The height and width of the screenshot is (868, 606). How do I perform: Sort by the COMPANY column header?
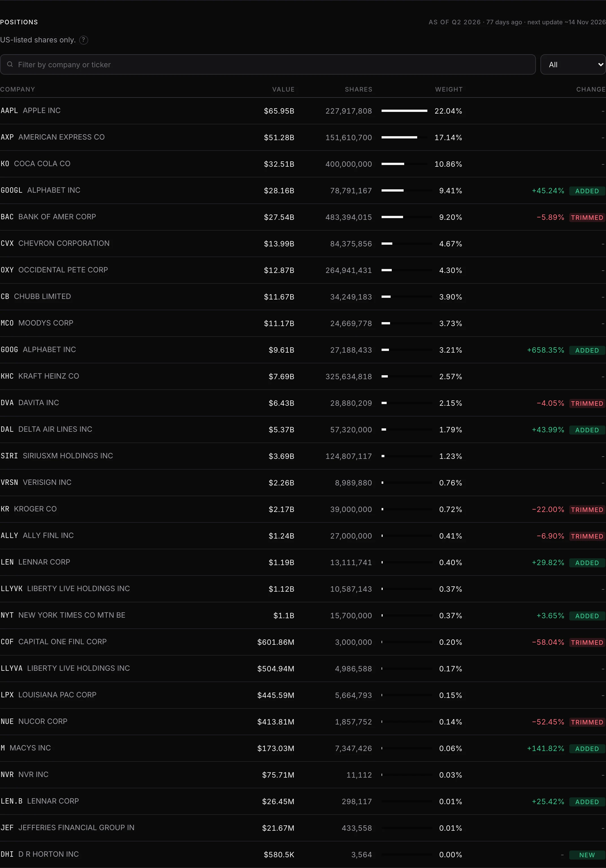(18, 90)
